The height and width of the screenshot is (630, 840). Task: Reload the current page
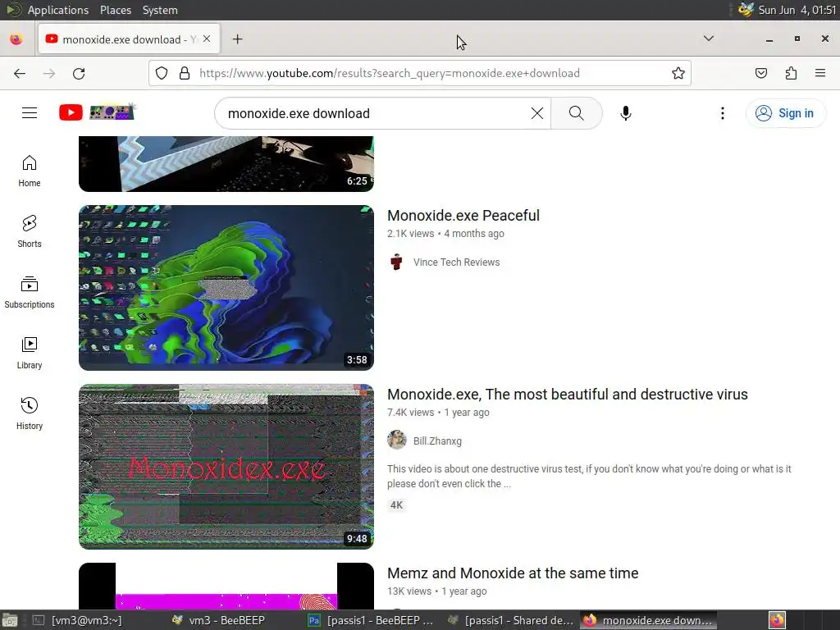[x=79, y=73]
